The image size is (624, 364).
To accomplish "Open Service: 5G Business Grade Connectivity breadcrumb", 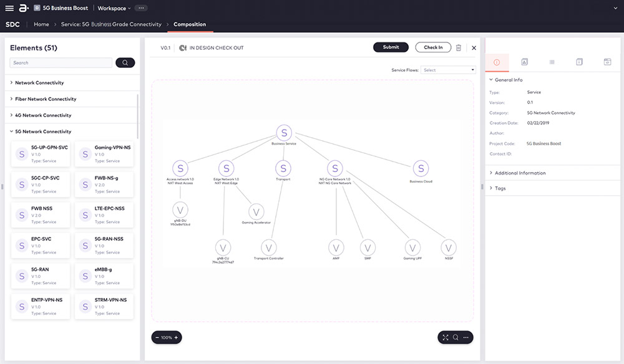I will [111, 24].
